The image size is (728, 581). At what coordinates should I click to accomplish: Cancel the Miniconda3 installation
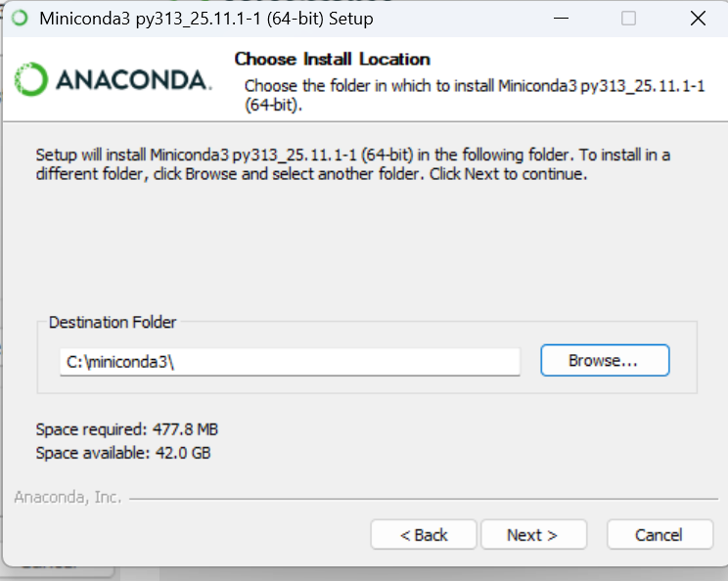tap(659, 535)
